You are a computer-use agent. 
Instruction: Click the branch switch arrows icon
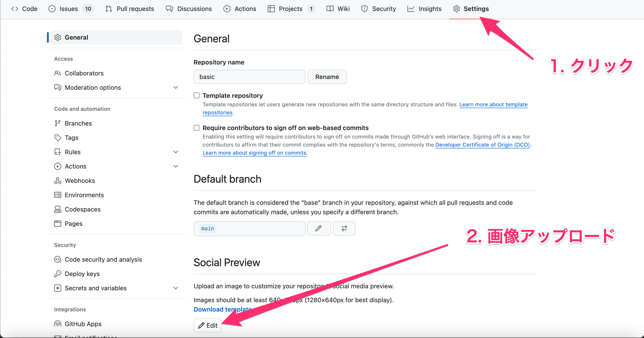(x=344, y=228)
